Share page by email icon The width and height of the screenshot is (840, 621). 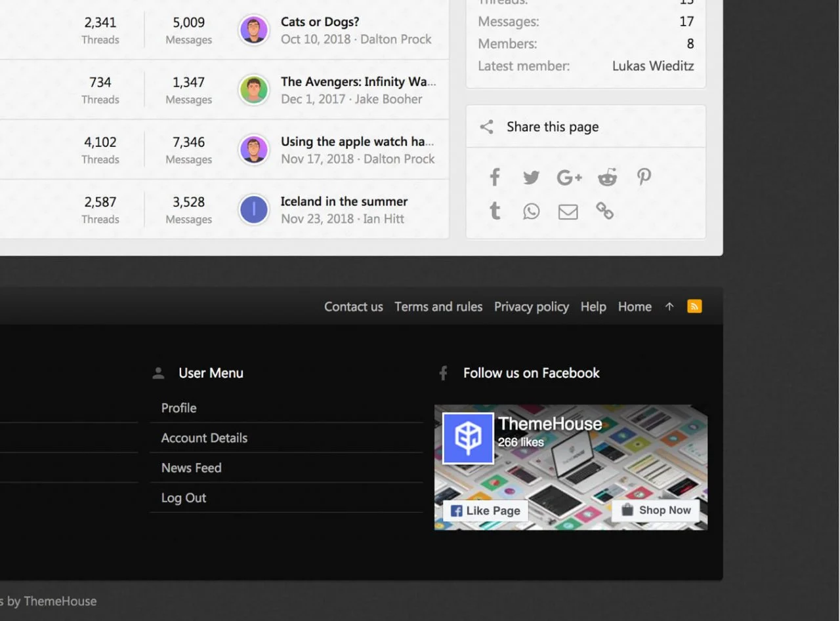(x=568, y=212)
